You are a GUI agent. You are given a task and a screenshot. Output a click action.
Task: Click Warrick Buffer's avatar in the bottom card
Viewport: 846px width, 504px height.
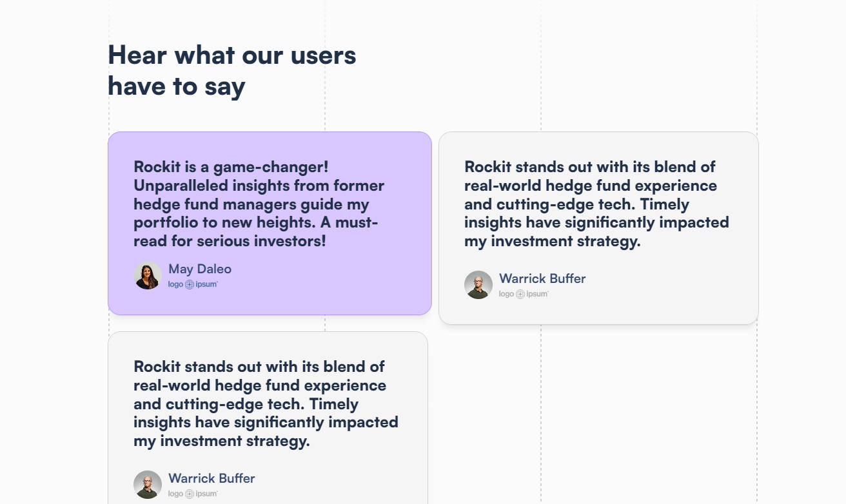click(148, 485)
